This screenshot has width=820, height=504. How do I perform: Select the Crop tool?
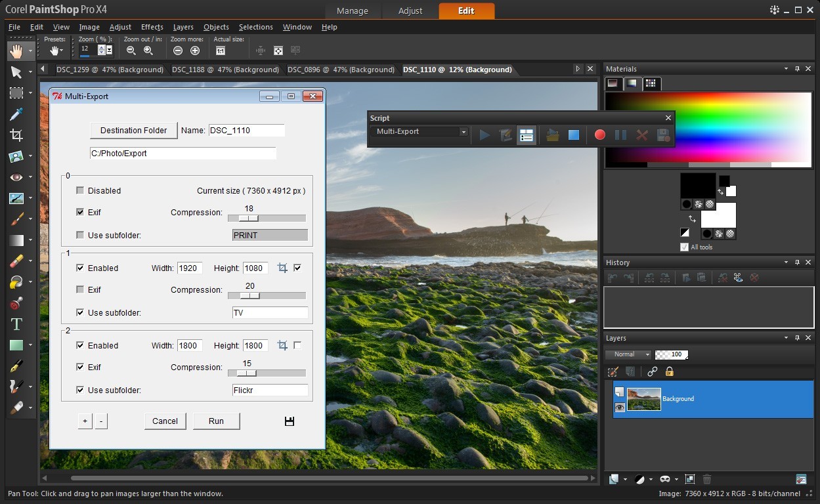[x=17, y=135]
